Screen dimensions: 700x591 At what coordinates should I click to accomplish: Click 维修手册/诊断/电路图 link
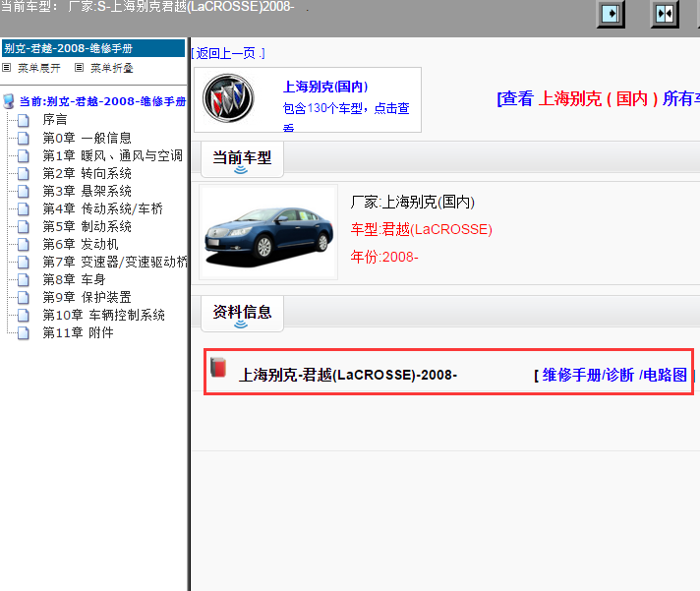614,375
